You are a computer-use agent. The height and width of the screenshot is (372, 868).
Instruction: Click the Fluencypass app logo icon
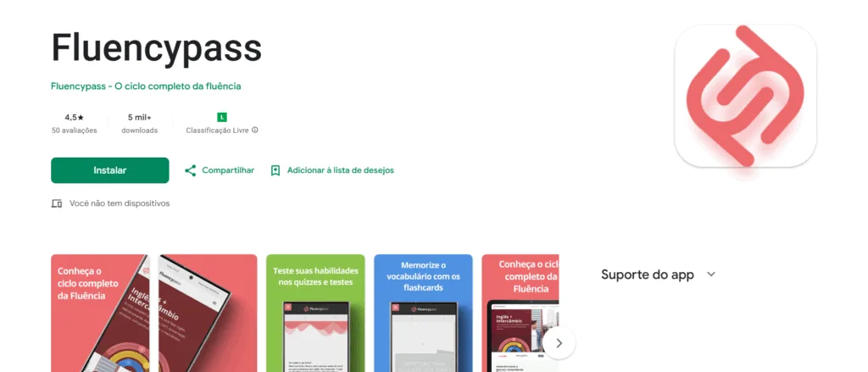pyautogui.click(x=745, y=96)
